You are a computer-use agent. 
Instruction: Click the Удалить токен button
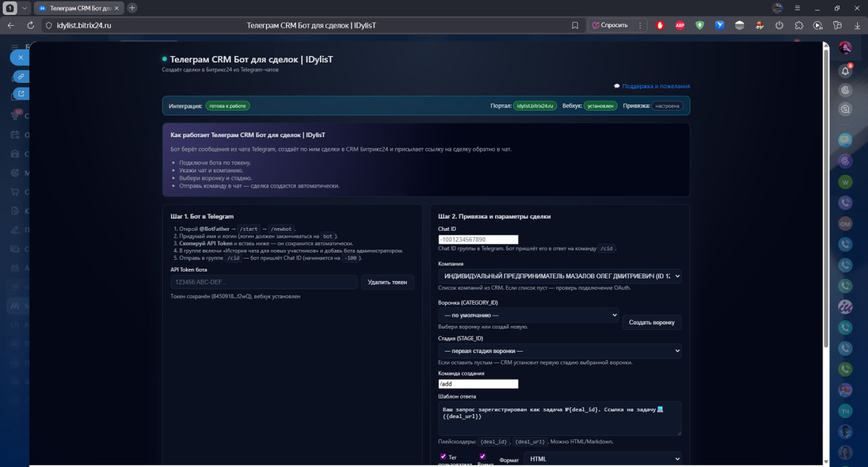tap(387, 282)
